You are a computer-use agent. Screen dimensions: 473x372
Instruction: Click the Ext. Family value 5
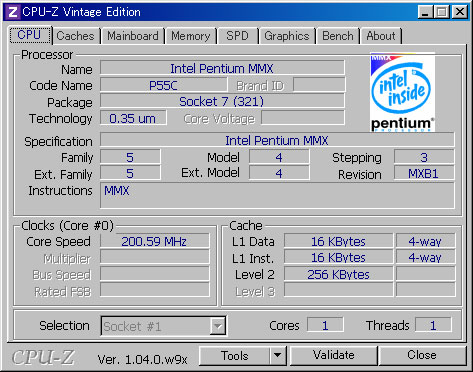pos(130,173)
